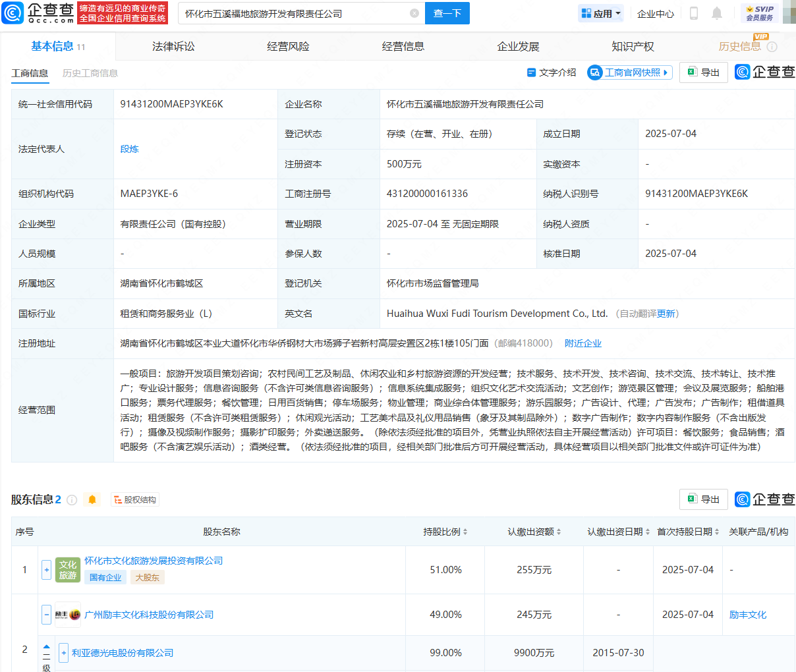This screenshot has width=796, height=672.
Task: Open legal representative 段炼 link
Action: coord(129,149)
